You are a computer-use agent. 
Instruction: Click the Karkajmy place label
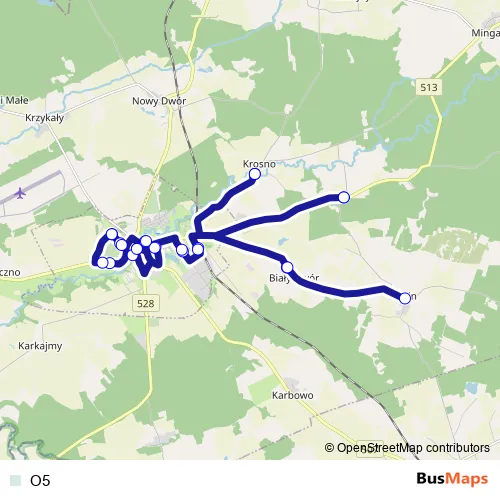(40, 346)
